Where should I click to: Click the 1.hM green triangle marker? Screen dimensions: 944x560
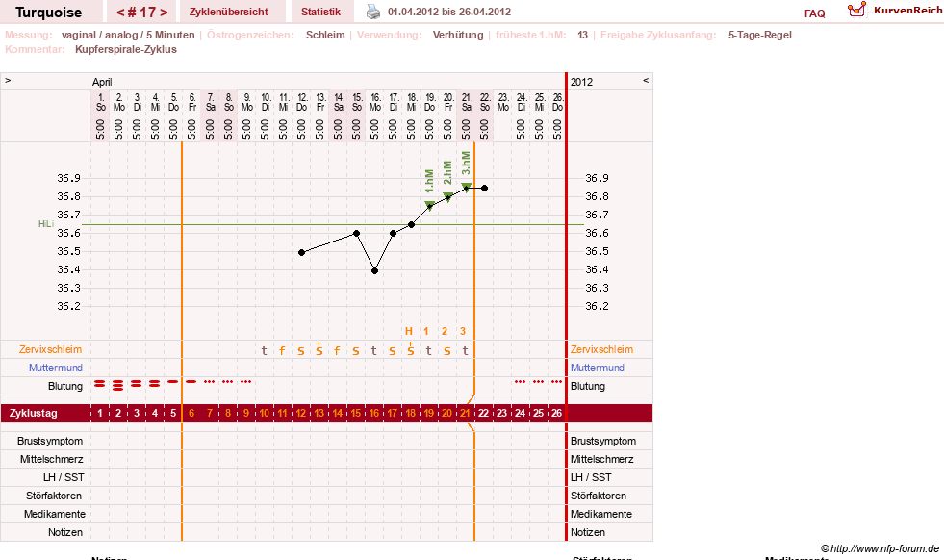(x=430, y=205)
